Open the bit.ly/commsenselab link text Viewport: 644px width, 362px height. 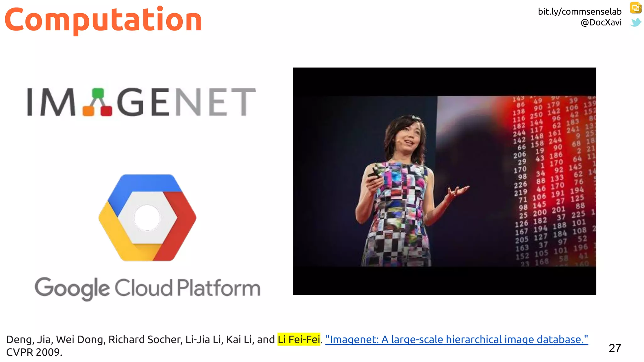[x=580, y=12]
